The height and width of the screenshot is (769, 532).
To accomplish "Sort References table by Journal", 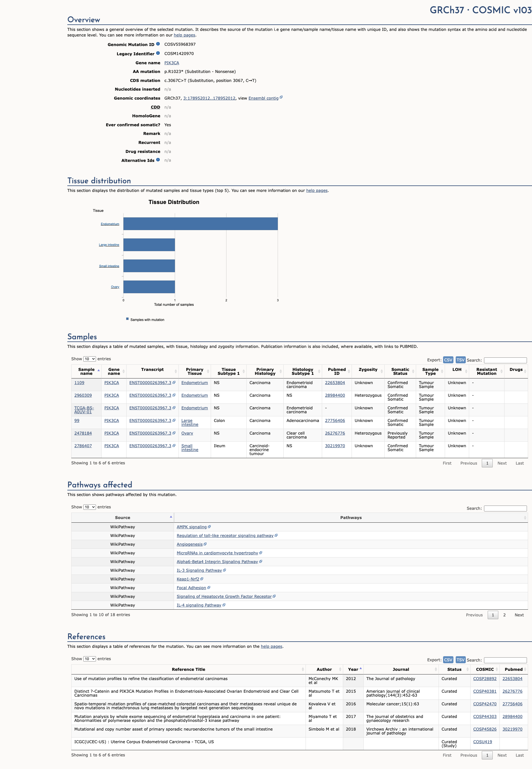I will (x=401, y=669).
